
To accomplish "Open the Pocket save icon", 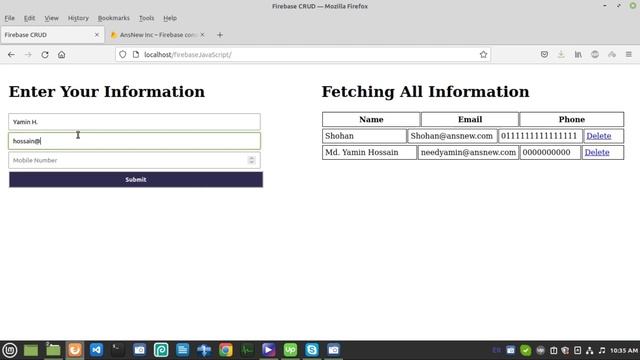I will pos(544,54).
